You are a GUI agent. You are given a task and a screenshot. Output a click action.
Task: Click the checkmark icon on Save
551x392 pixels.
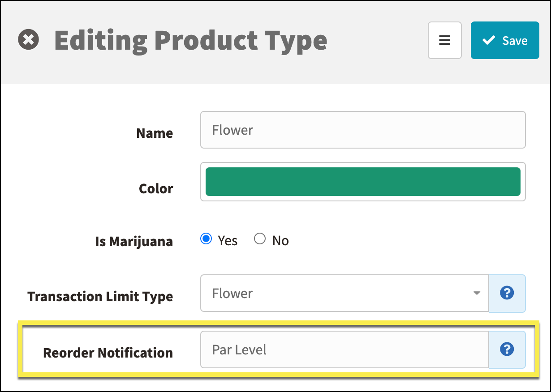[488, 40]
